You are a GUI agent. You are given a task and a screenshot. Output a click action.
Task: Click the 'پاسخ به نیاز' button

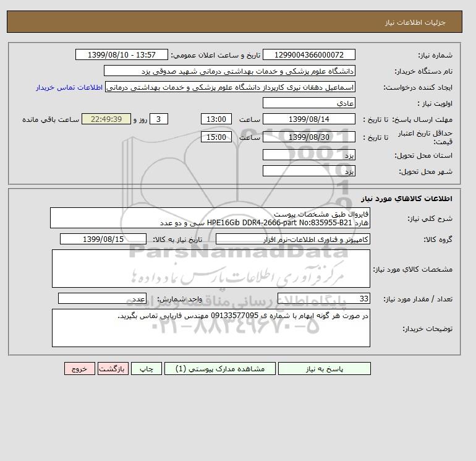click(324, 369)
